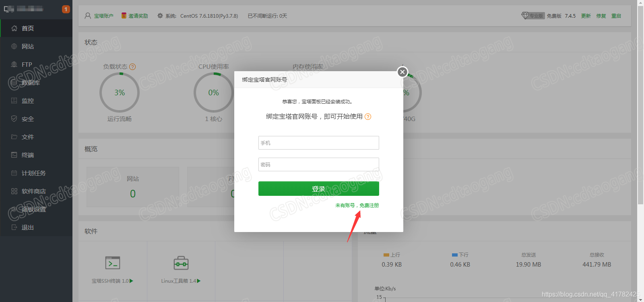Click the 宝塔SSH终端 terminal icon
644x302 pixels.
(113, 263)
